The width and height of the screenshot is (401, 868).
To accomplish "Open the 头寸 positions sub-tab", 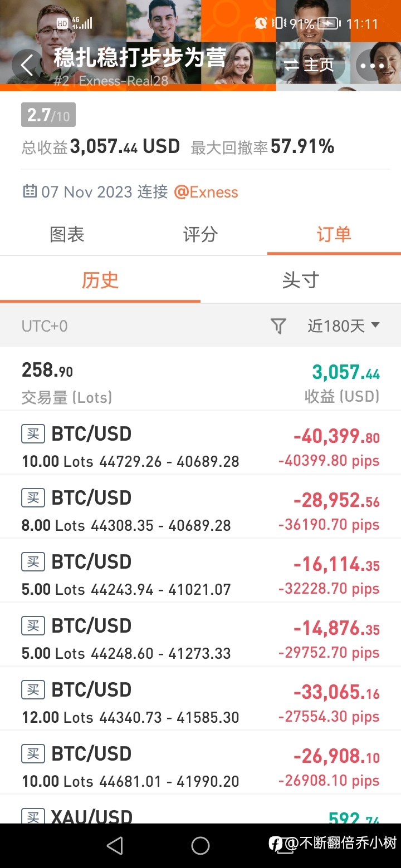I will click(301, 280).
